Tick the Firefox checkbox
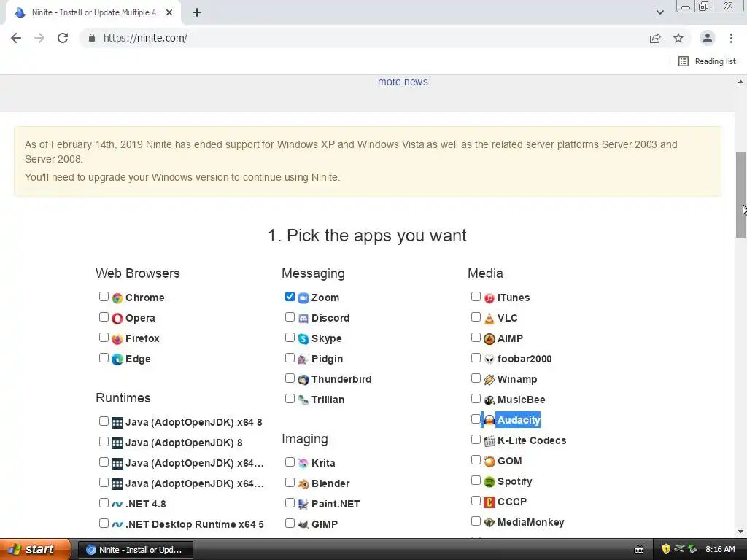 (104, 337)
